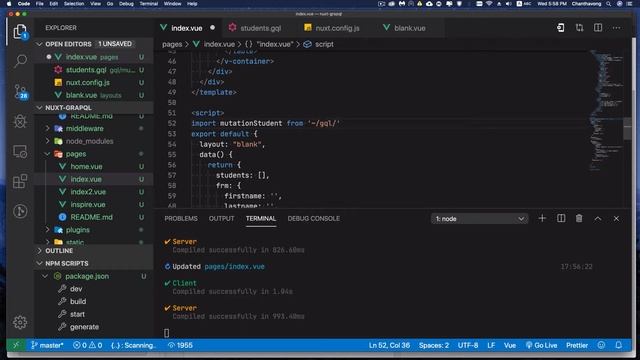The height and width of the screenshot is (360, 640).
Task: Open the OUTPUT panel tab
Action: point(222,219)
